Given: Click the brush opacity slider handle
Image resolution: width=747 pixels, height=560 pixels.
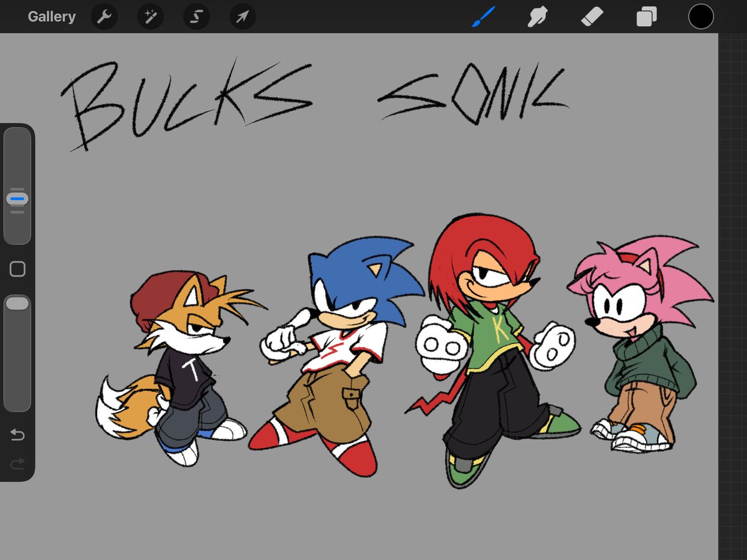Looking at the screenshot, I should click(x=17, y=303).
